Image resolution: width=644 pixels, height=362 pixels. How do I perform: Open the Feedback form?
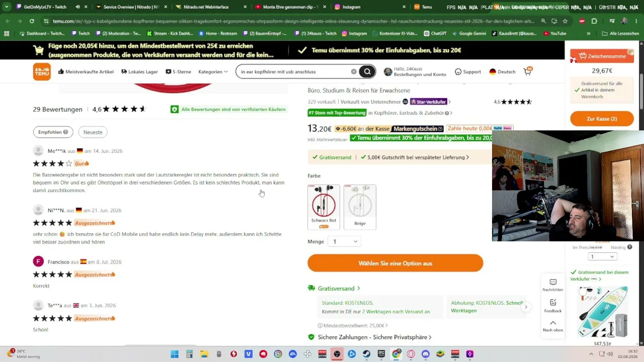coord(552,306)
